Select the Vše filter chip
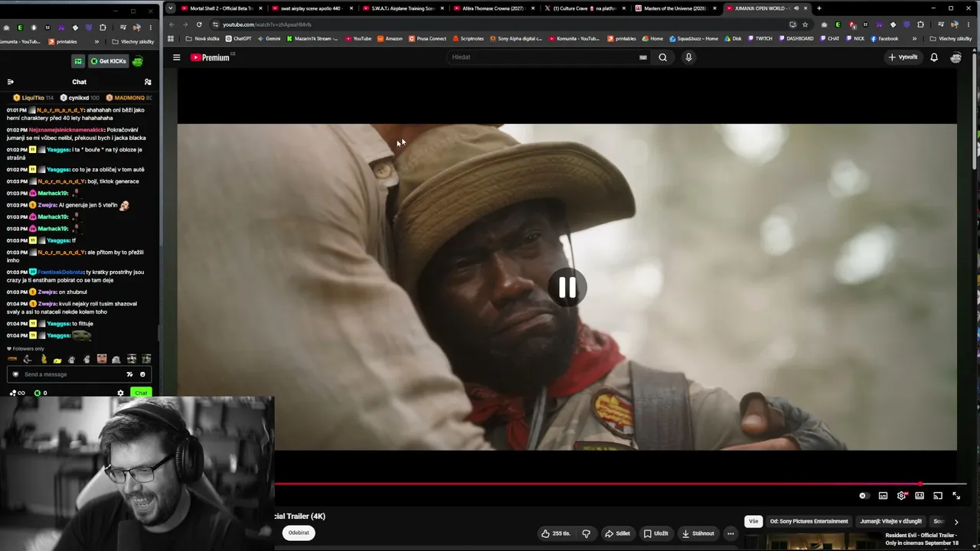 click(753, 521)
